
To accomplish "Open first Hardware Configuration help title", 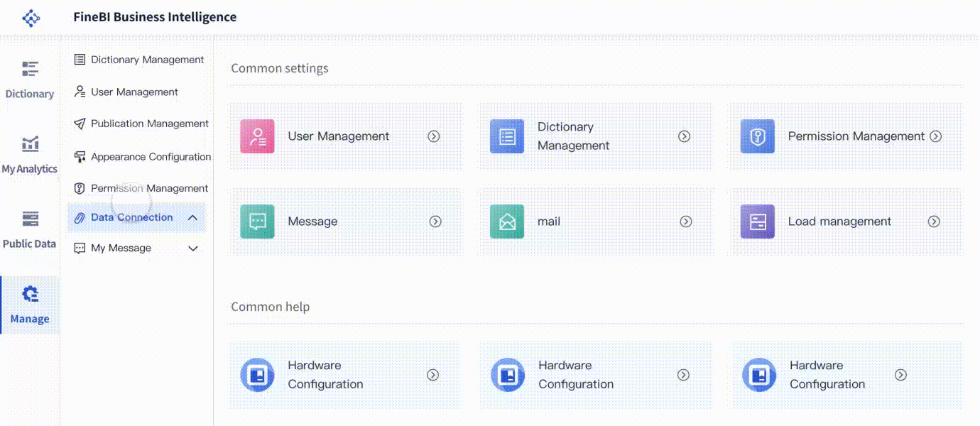I will coord(325,375).
